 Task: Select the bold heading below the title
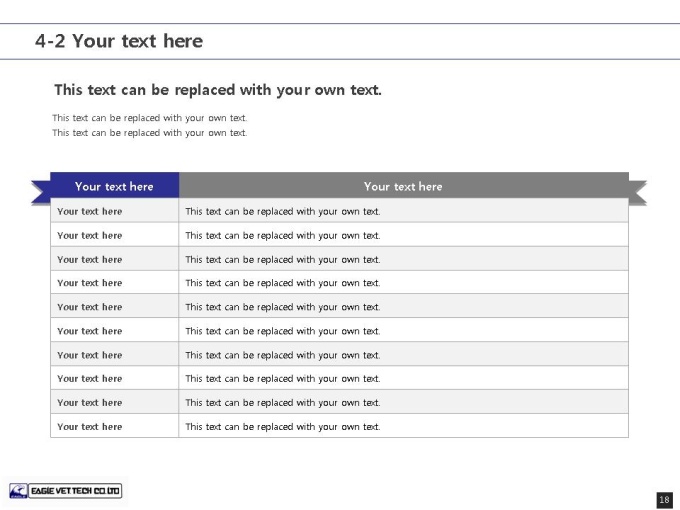click(x=218, y=90)
